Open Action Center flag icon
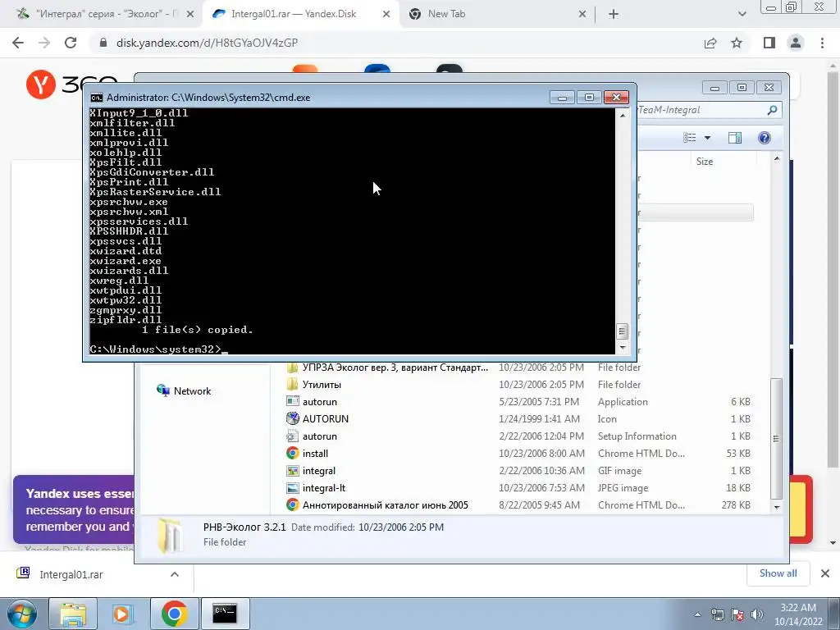The width and height of the screenshot is (840, 630). [737, 614]
